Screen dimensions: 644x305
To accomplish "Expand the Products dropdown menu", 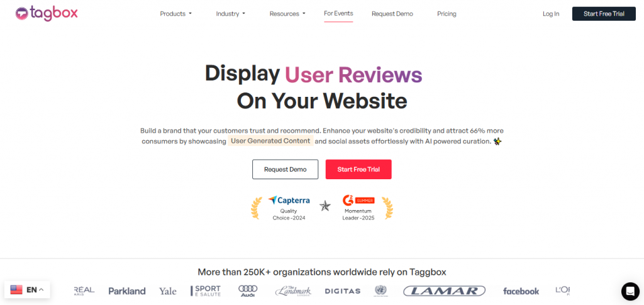I will click(x=175, y=14).
